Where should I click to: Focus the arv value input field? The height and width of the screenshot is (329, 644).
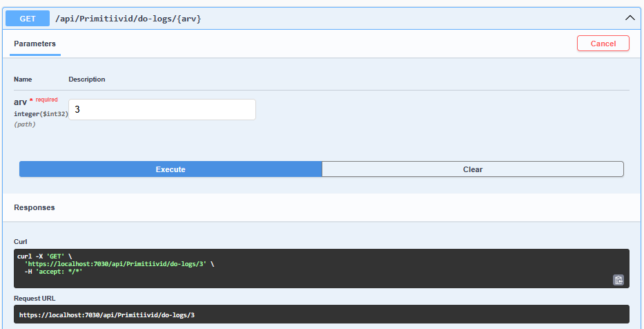point(162,109)
